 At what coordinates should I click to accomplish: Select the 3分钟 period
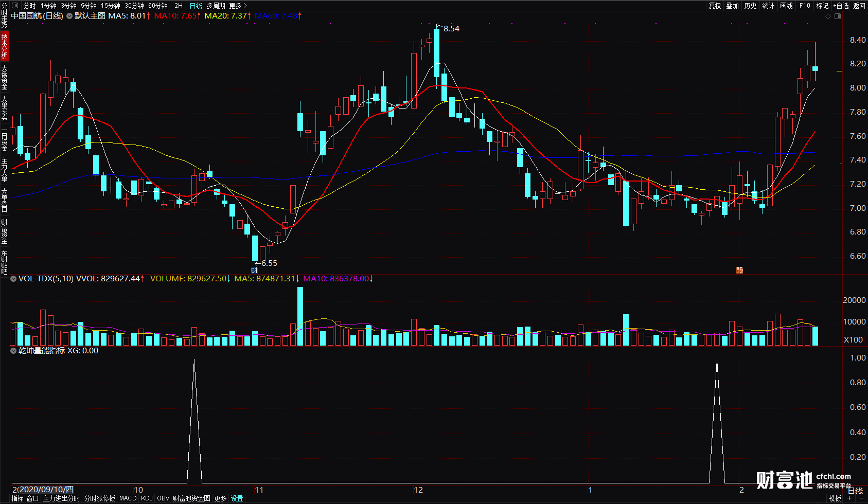coord(69,6)
